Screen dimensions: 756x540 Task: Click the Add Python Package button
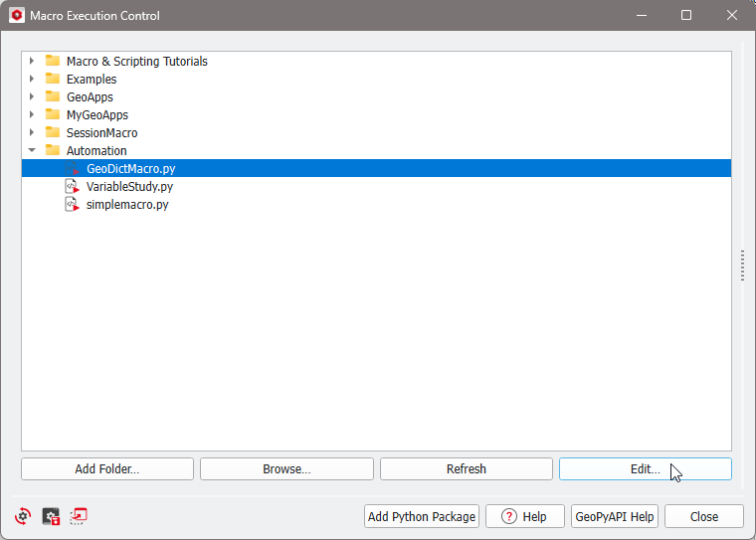(422, 516)
